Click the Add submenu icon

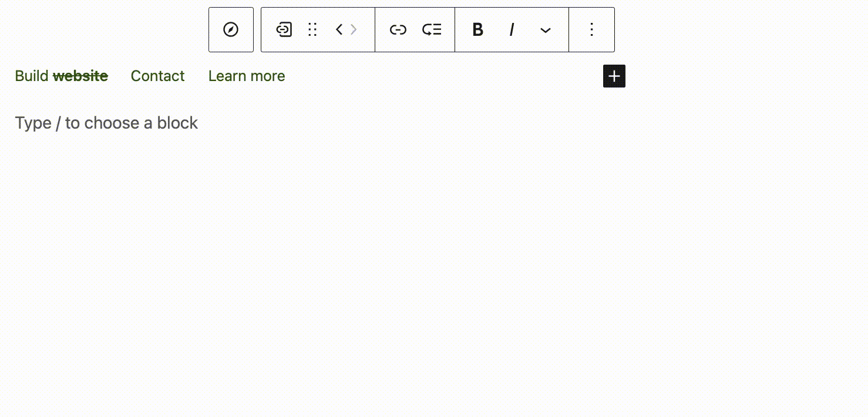click(432, 29)
